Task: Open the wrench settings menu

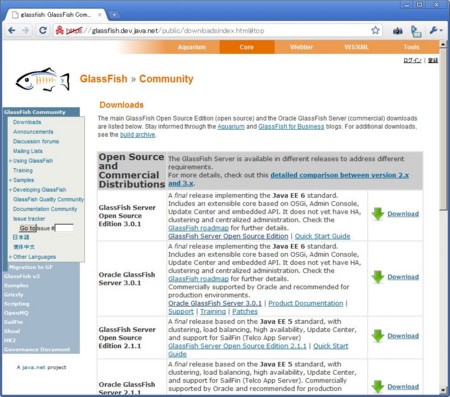Action: (x=436, y=31)
